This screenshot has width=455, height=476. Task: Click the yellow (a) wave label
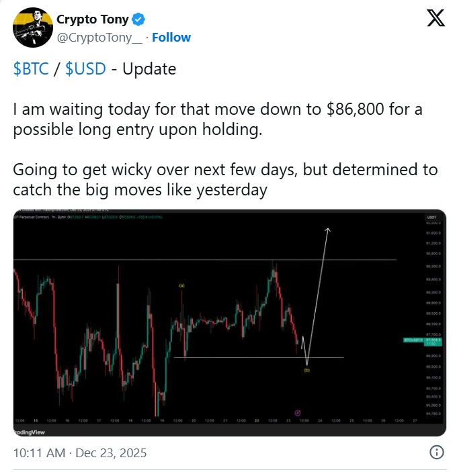pos(181,286)
